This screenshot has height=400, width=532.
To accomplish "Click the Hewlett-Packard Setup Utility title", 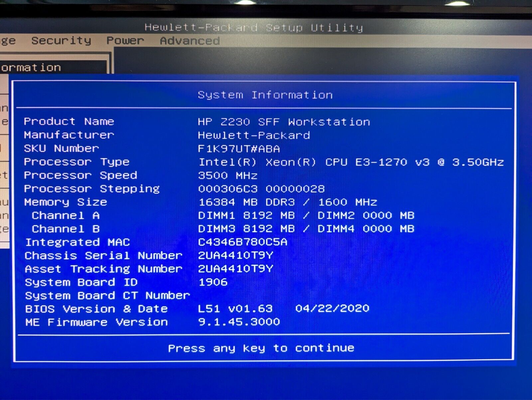I will pyautogui.click(x=254, y=27).
